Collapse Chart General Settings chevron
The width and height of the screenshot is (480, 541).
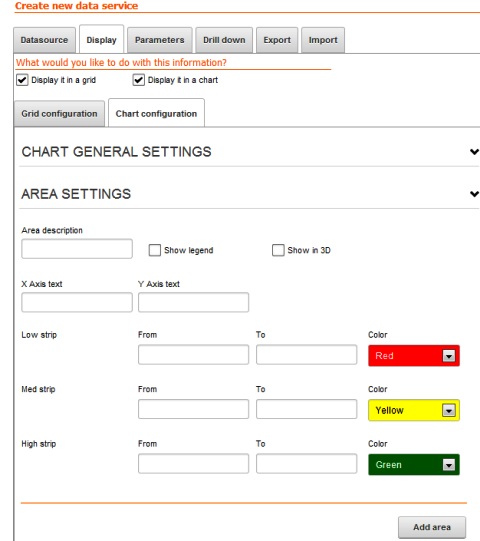click(x=474, y=151)
